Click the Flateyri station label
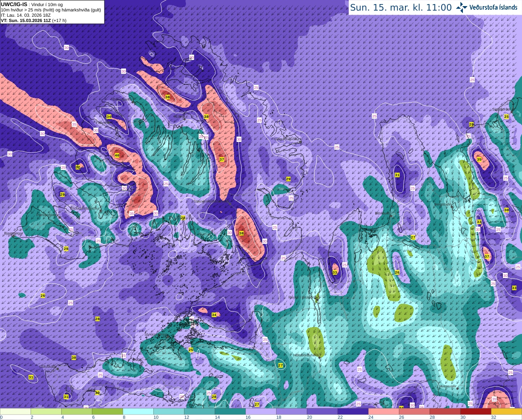 (103, 122)
